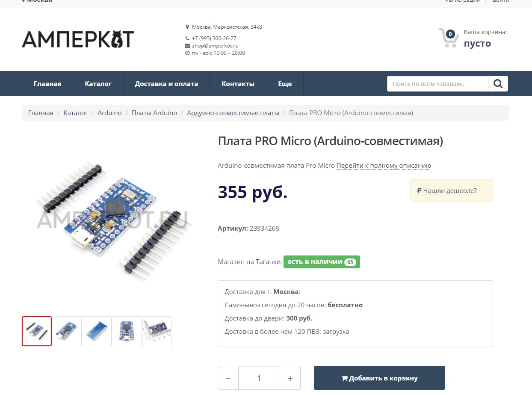Click the search magnifier icon button
Viewport: 532px width, 395px height.
point(498,84)
